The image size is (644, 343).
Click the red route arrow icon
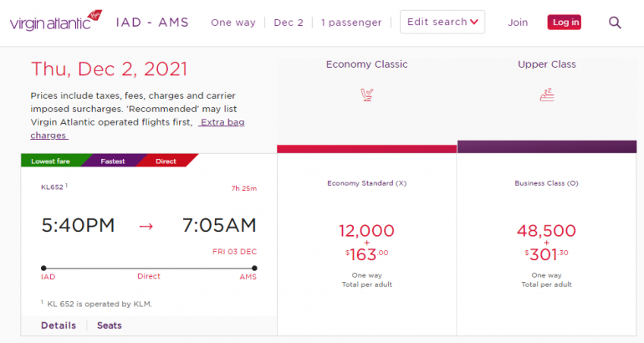tap(146, 225)
